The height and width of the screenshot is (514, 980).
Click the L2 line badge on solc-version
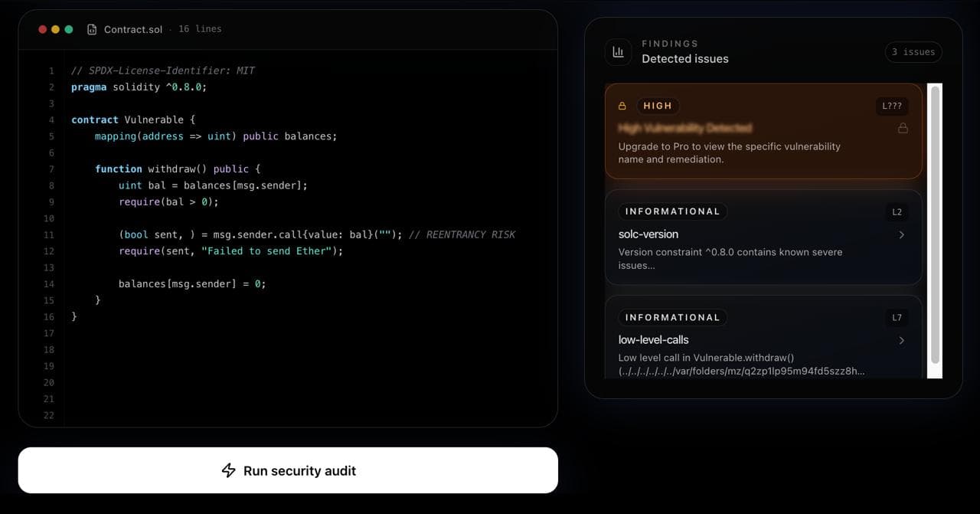(x=896, y=211)
